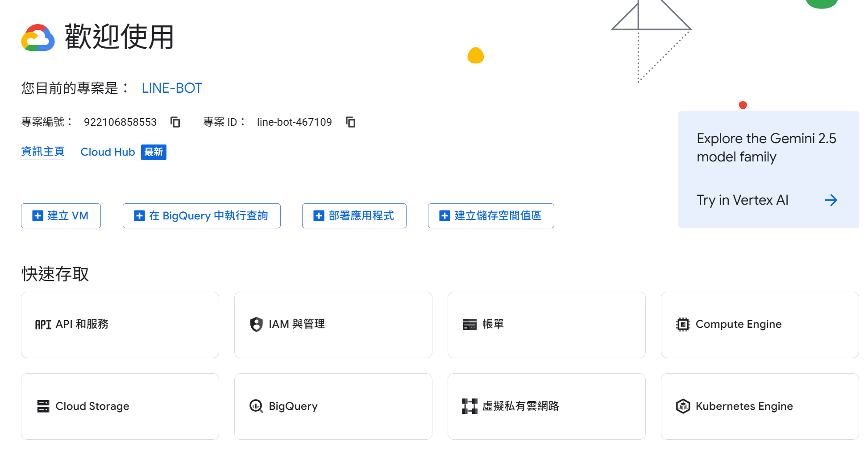Click the Compute Engine chip icon
Viewport: 868px width, 458px height.
coord(683,324)
